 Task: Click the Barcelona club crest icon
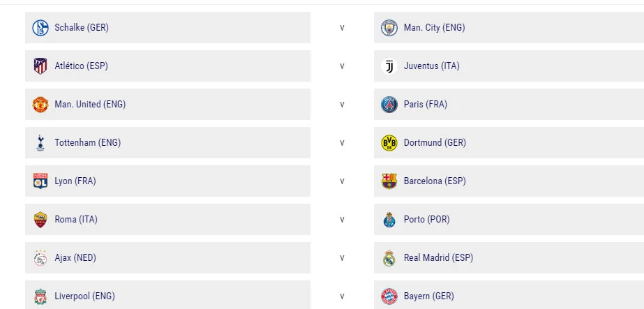(x=389, y=181)
